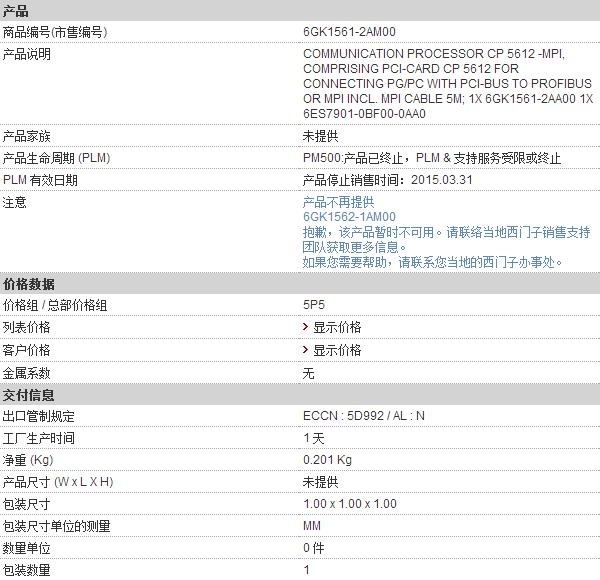Click the price group value 5P5

[314, 305]
